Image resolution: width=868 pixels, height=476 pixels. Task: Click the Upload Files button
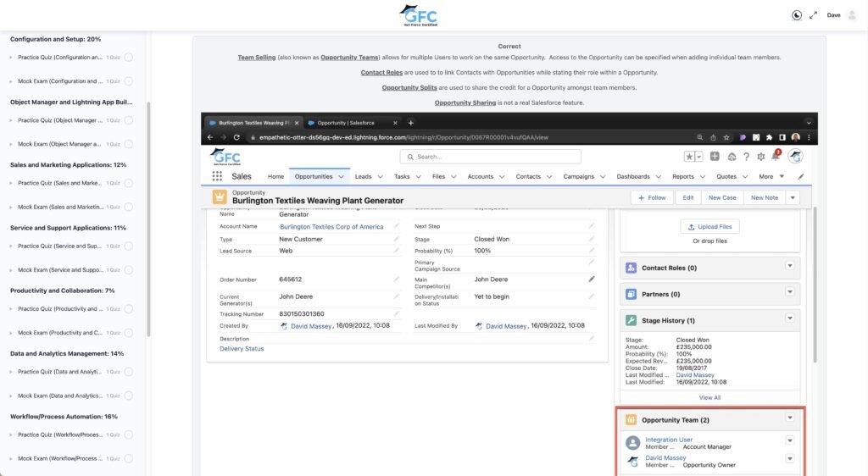tap(709, 227)
